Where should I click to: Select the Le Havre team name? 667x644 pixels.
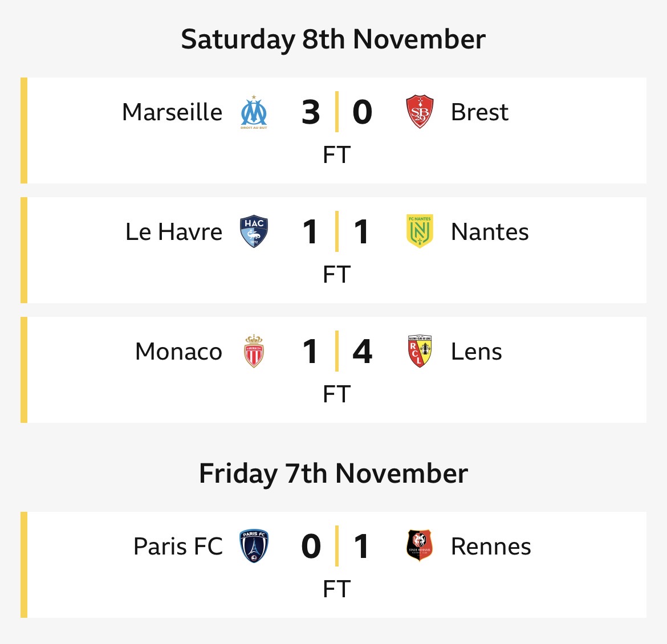(174, 232)
